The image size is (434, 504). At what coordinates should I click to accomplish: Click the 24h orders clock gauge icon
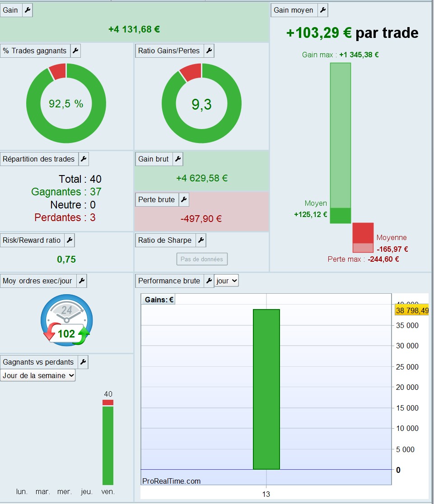click(66, 320)
